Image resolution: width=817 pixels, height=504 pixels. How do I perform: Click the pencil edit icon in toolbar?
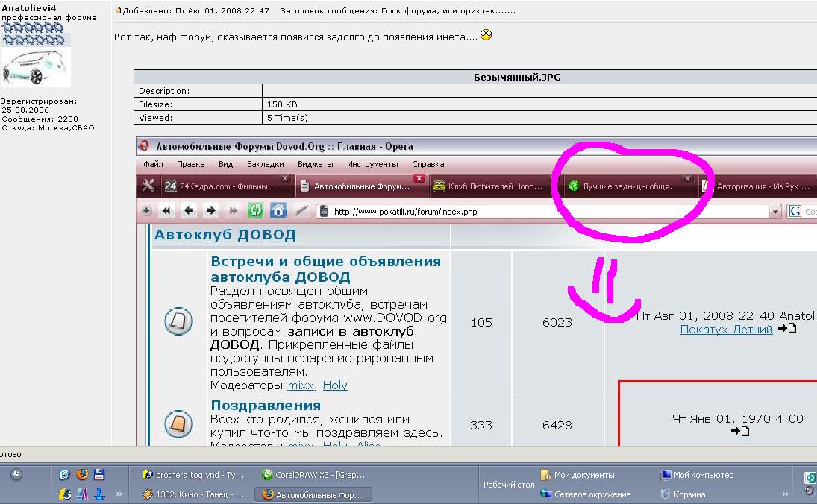pyautogui.click(x=301, y=211)
